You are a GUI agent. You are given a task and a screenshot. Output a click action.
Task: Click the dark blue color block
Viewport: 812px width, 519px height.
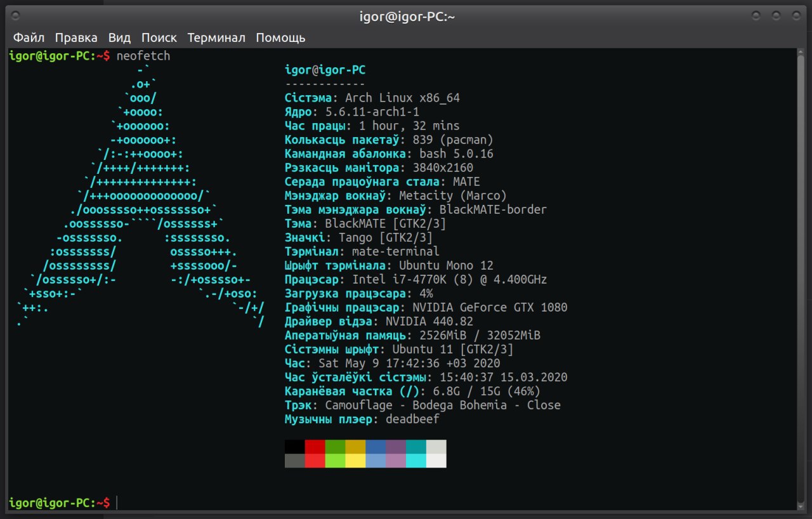click(x=376, y=447)
